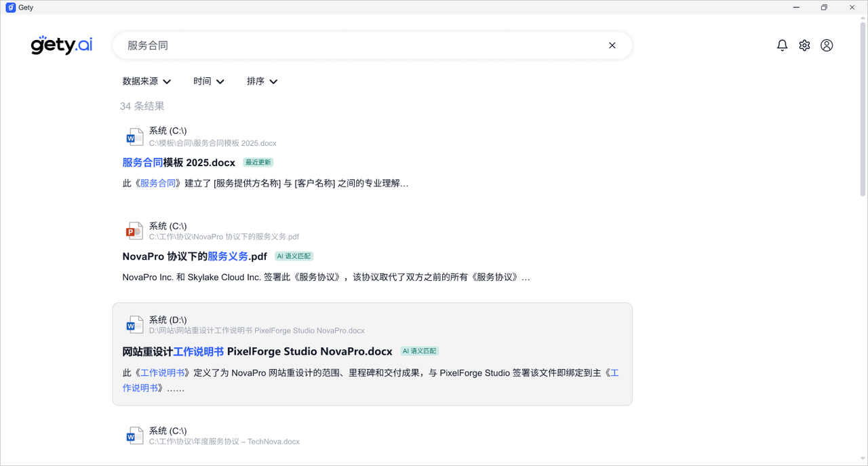Click Word icon of 服务合同模板 2025.docx result
Viewport: 868px width, 466px height.
[134, 137]
